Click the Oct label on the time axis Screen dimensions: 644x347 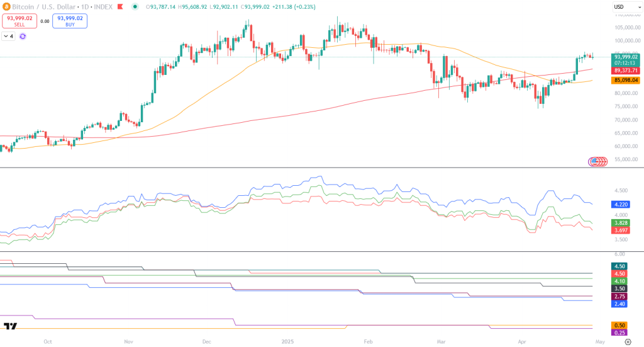48,342
